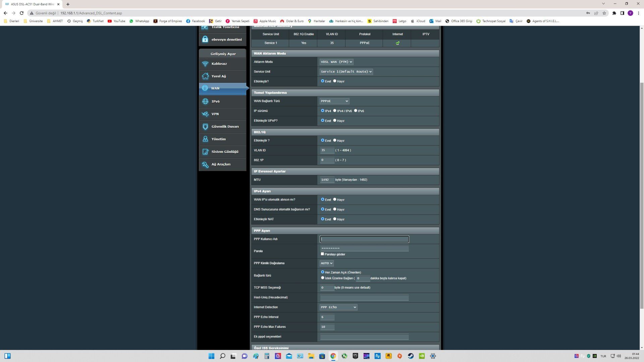Viewport: 644px width, 362px height.
Task: Expand the WAN Bağlantı Türü dropdown
Action: click(334, 101)
